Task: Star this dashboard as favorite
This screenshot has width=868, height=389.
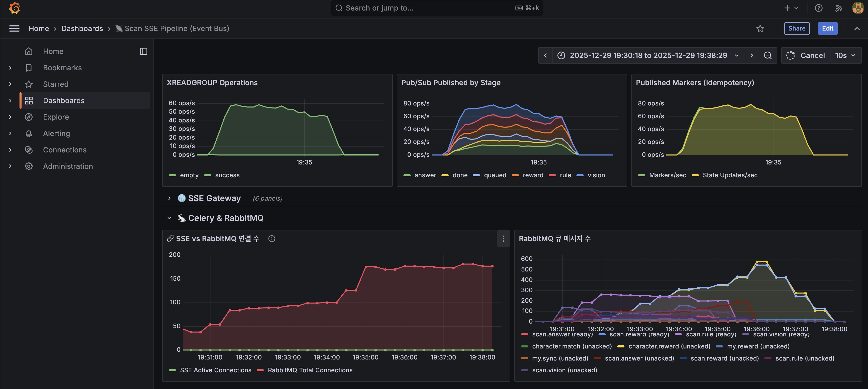Action: (x=760, y=29)
